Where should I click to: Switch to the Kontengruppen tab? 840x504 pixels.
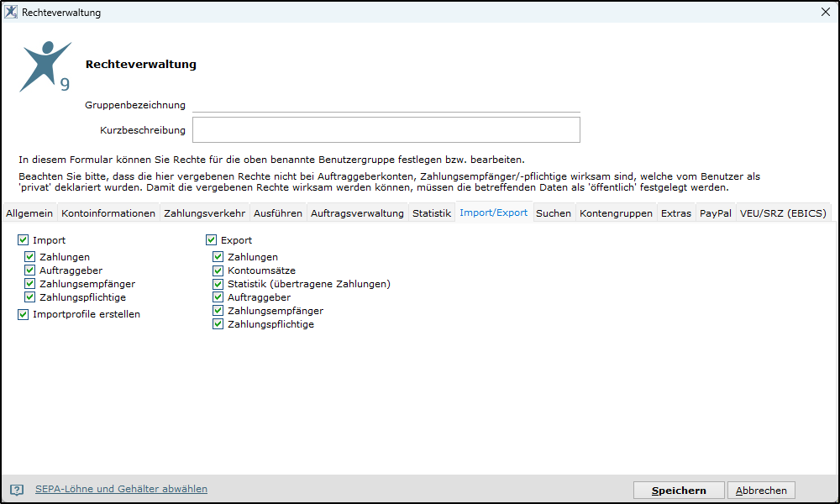pyautogui.click(x=616, y=213)
